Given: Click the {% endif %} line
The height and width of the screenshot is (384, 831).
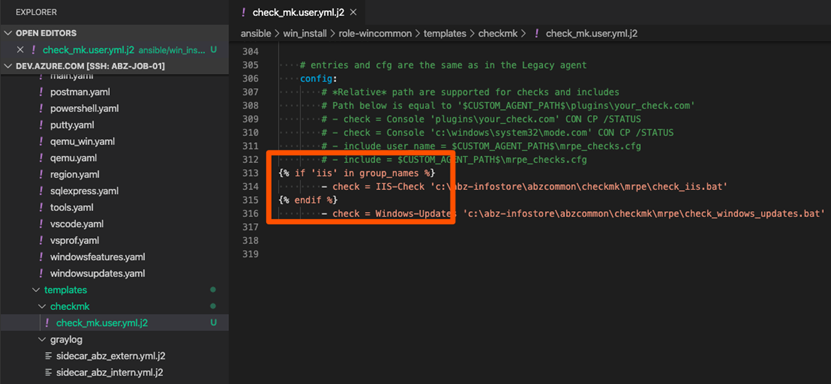Looking at the screenshot, I should coord(308,200).
